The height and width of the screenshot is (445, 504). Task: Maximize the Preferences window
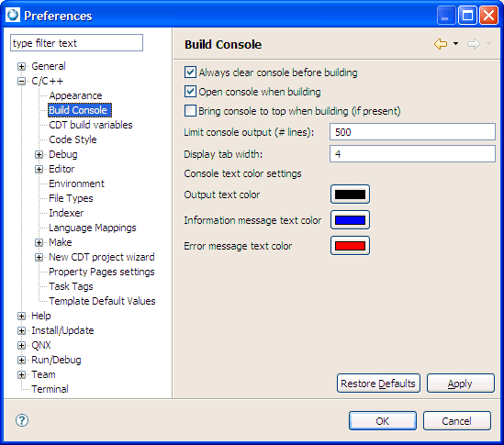pyautogui.click(x=467, y=15)
